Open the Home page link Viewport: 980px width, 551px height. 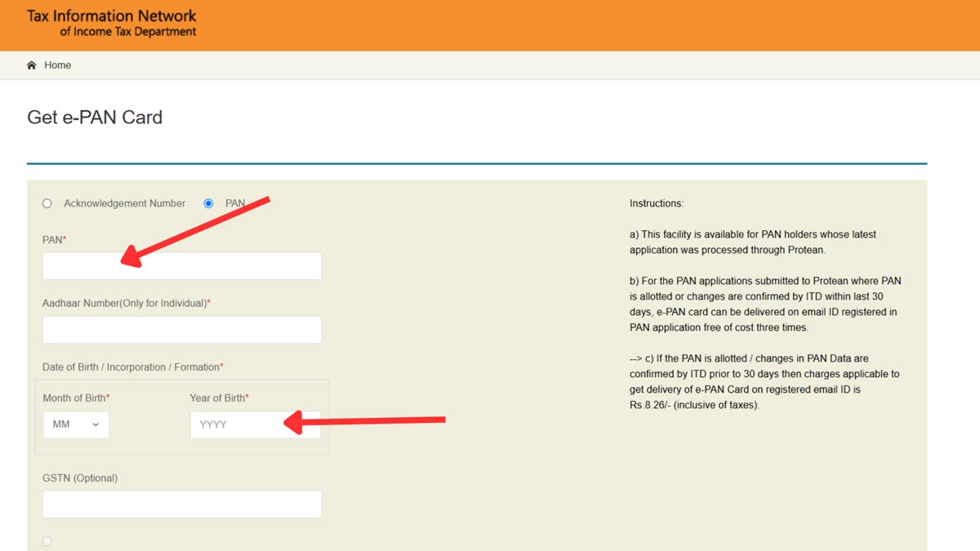(x=58, y=64)
